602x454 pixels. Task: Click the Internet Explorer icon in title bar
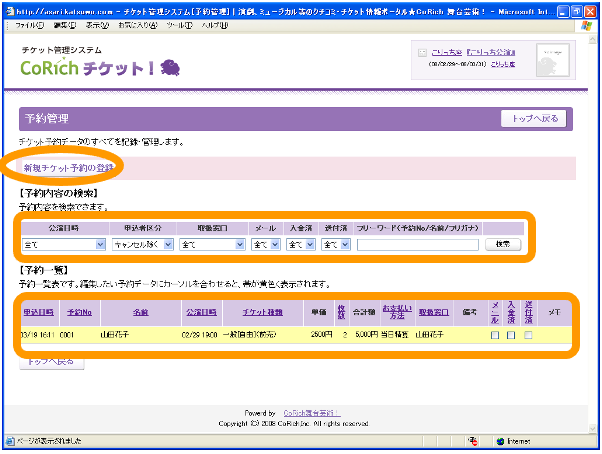(9, 8)
